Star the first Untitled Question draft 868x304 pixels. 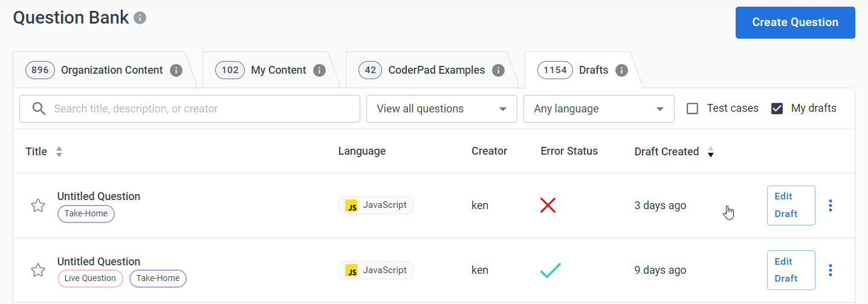pyautogui.click(x=38, y=205)
